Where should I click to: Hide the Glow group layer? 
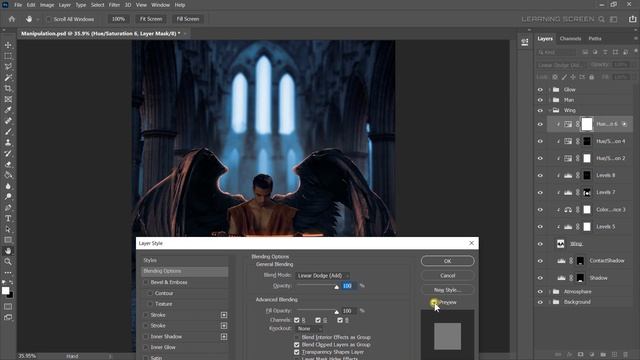point(540,89)
